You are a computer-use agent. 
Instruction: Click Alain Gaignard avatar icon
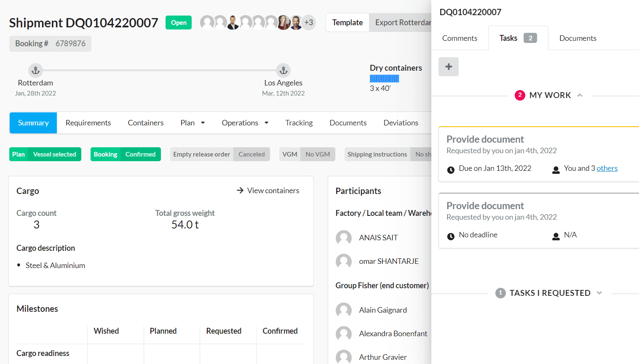tap(344, 310)
